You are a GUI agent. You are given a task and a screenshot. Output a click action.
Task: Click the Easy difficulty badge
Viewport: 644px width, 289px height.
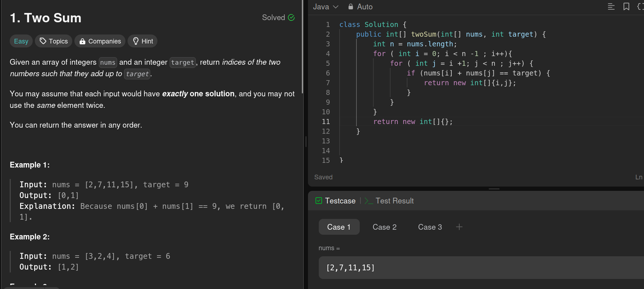[x=21, y=41]
